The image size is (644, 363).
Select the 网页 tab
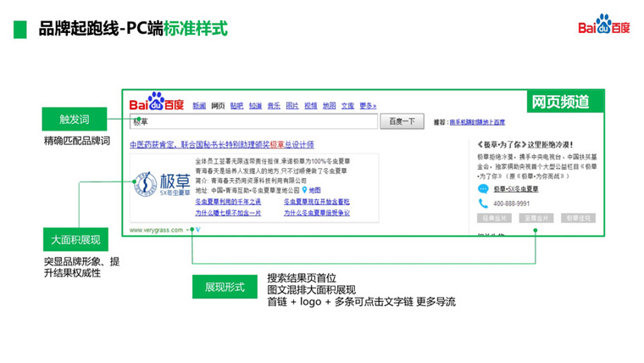[x=218, y=106]
